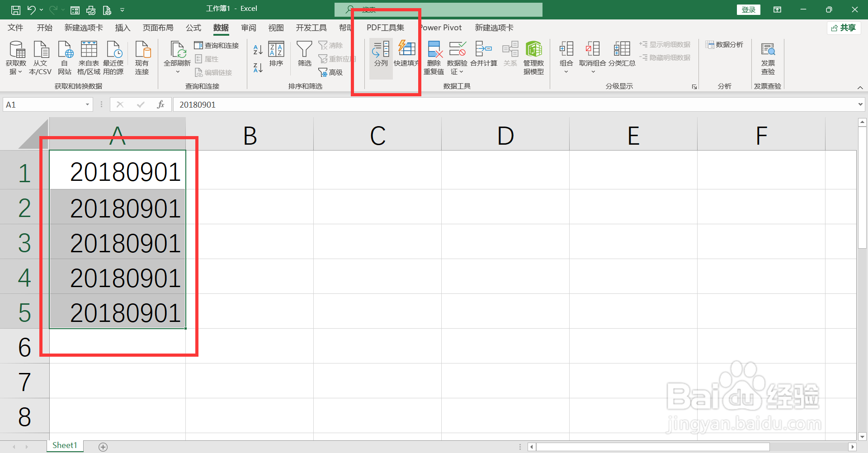Click the Insert Function fx button
This screenshot has width=868, height=453.
(x=160, y=104)
